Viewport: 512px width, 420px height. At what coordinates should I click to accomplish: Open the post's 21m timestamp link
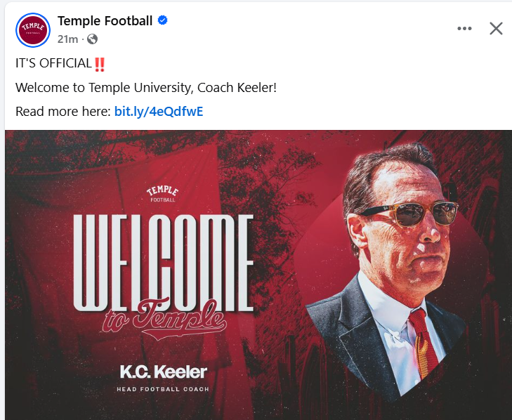pos(67,39)
